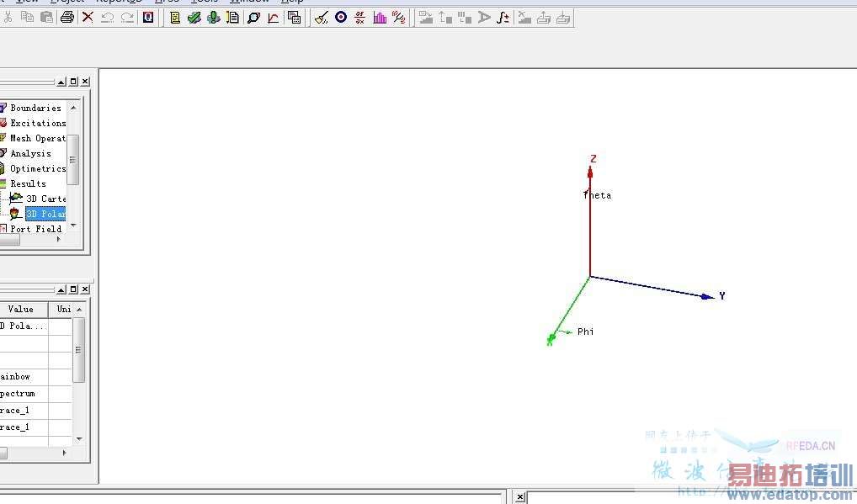This screenshot has width=857, height=504.
Task: Click the 'Spectrum' value cell
Action: [x=24, y=394]
